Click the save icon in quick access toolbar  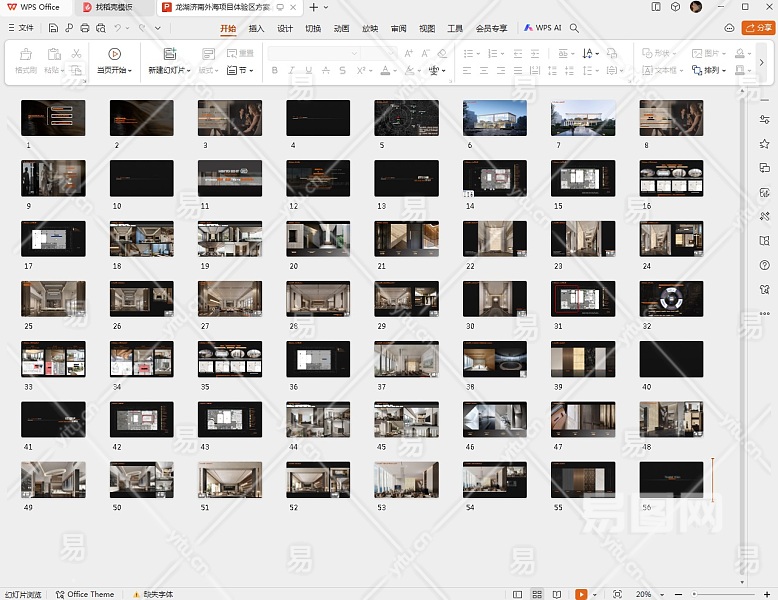point(53,28)
